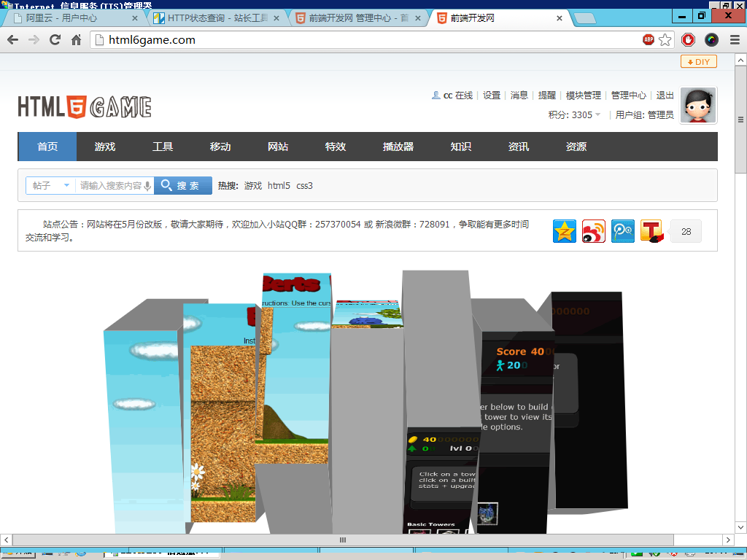Click the 退出 logout link
This screenshot has width=747, height=560.
click(665, 96)
